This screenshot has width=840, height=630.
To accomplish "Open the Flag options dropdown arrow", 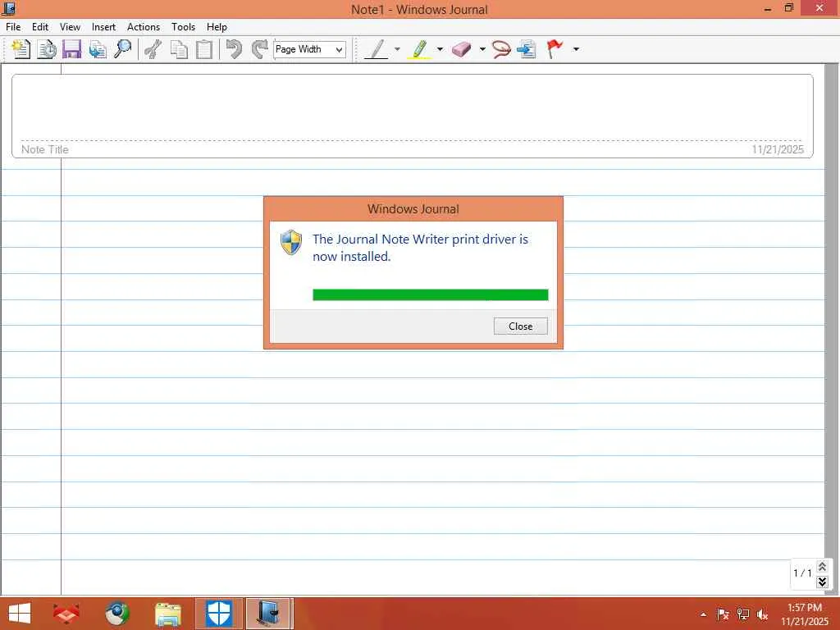I will (x=576, y=49).
